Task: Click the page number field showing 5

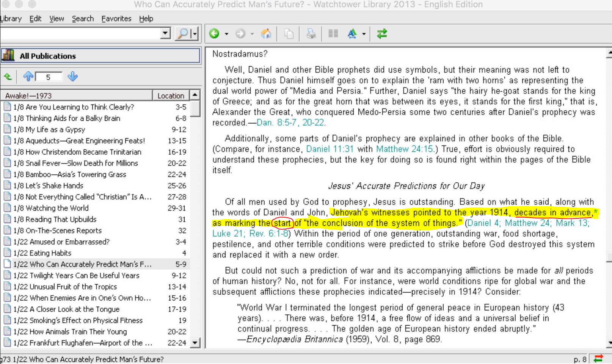Action: click(x=49, y=77)
